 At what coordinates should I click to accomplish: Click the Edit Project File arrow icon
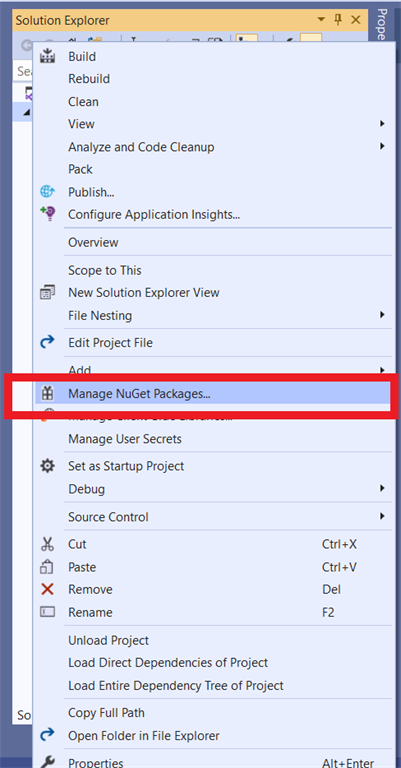tap(47, 342)
